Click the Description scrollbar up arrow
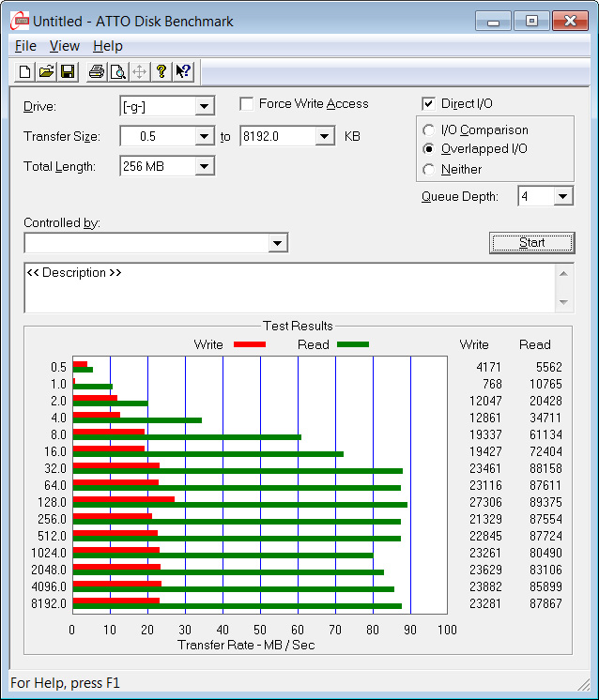The image size is (599, 700). [x=563, y=274]
